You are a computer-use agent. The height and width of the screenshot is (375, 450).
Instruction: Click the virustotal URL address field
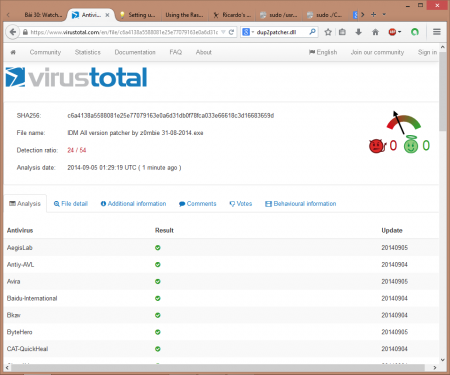click(124, 32)
